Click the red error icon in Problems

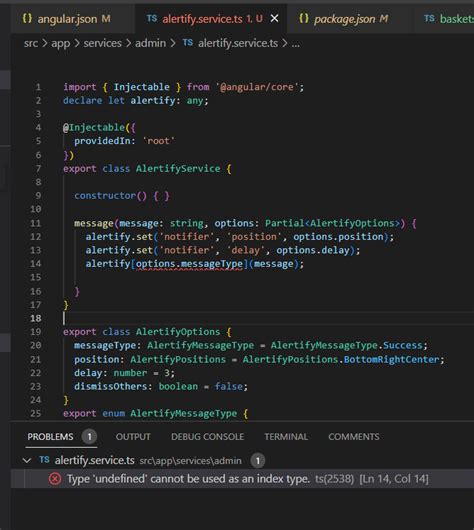coord(55,479)
